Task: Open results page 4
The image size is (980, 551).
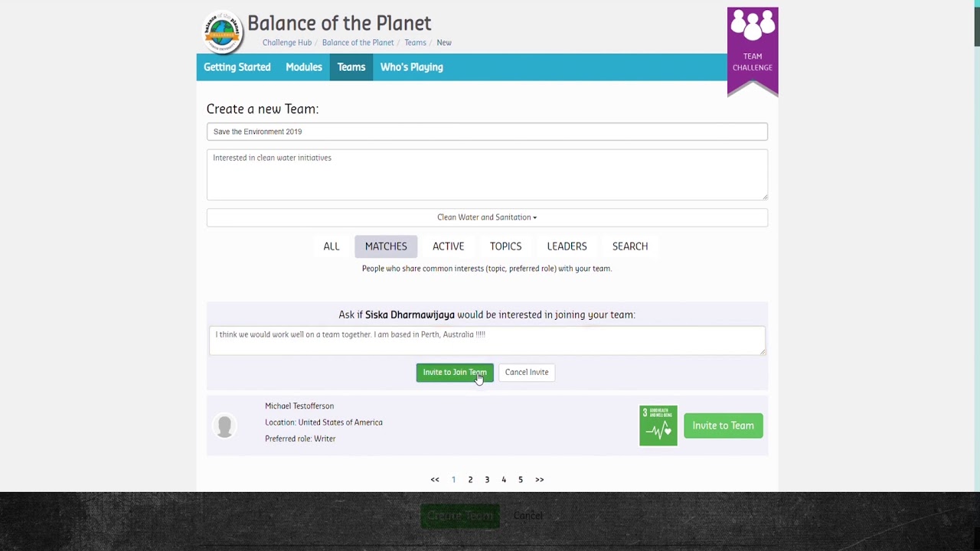Action: [x=504, y=480]
